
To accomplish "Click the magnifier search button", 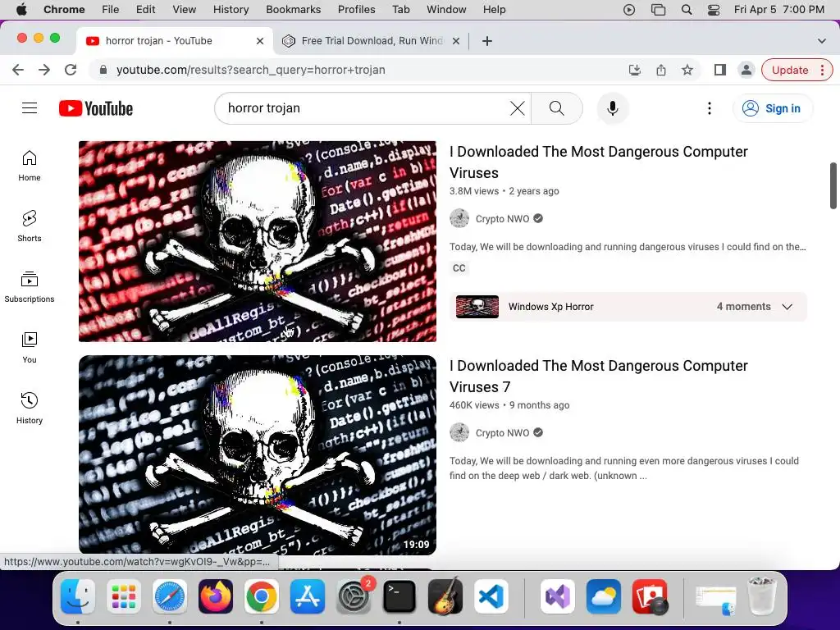I will click(557, 108).
